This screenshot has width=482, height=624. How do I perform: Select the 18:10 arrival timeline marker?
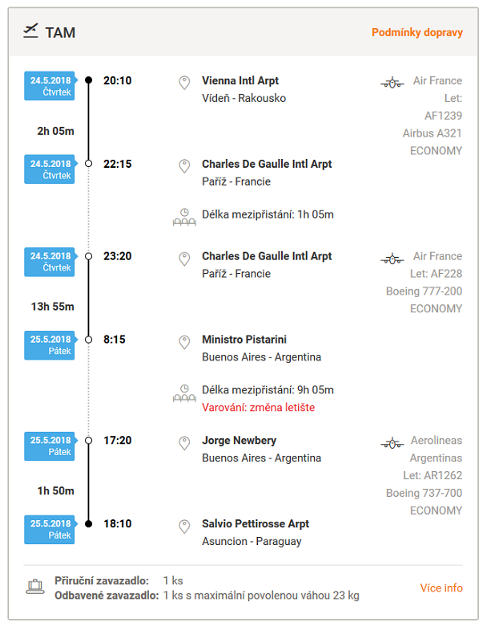tap(89, 523)
